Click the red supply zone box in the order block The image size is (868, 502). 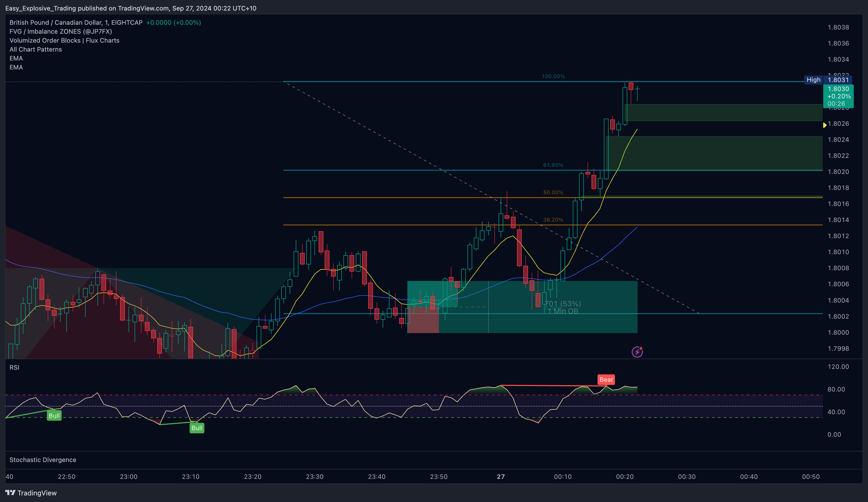pos(423,320)
